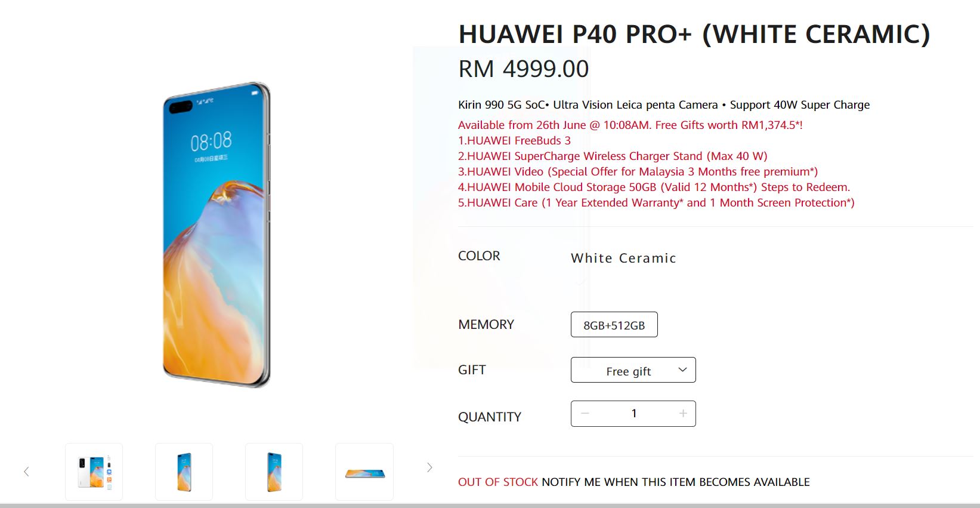Click the horizontal scrollbar at page bottom
This screenshot has height=508, width=980.
[x=490, y=506]
